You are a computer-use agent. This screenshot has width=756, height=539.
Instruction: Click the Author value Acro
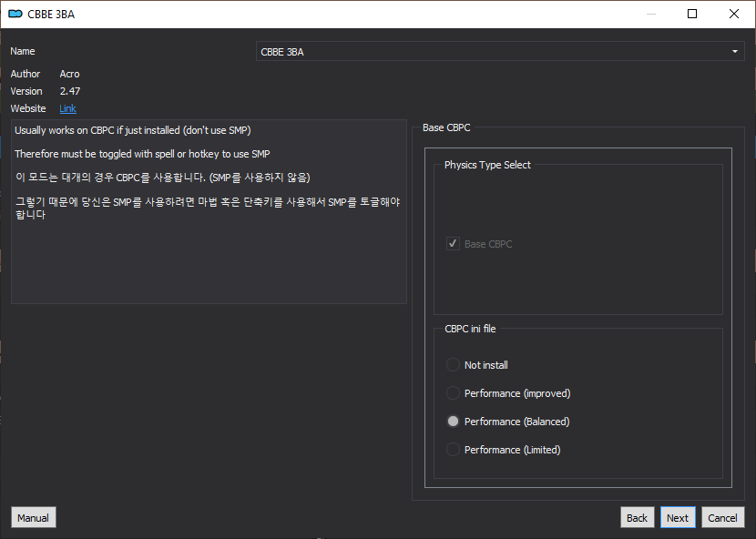[x=69, y=74]
